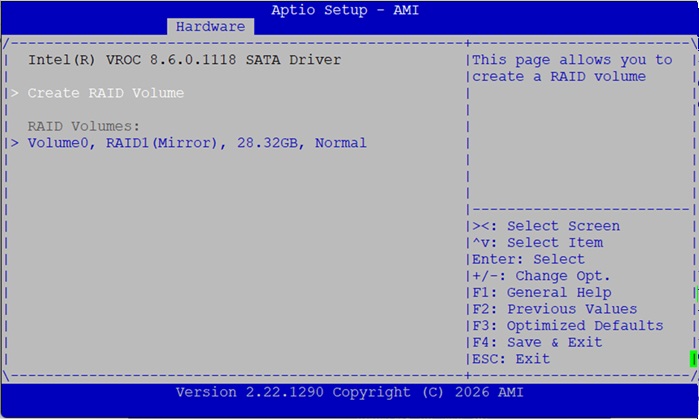This screenshot has width=699, height=419.
Task: Open Create RAID Volume entry
Action: 106,93
